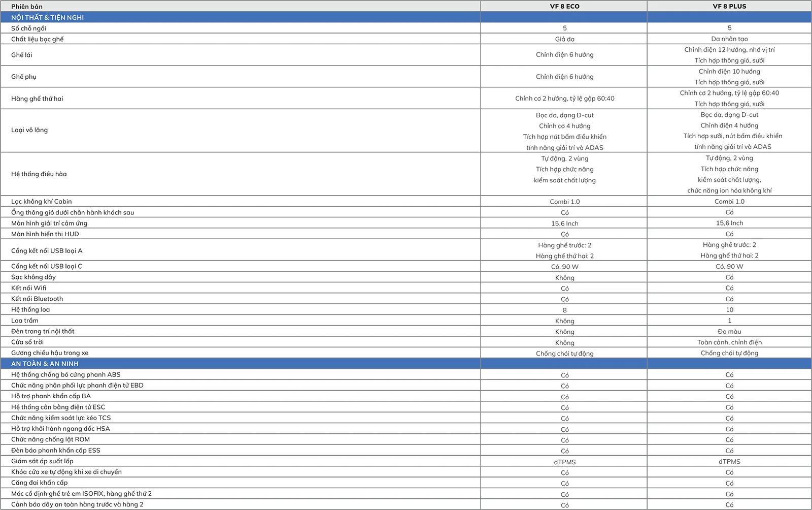The width and height of the screenshot is (812, 510).
Task: Select 'Căng đai khẩn cấp' row label
Action: coord(40,483)
